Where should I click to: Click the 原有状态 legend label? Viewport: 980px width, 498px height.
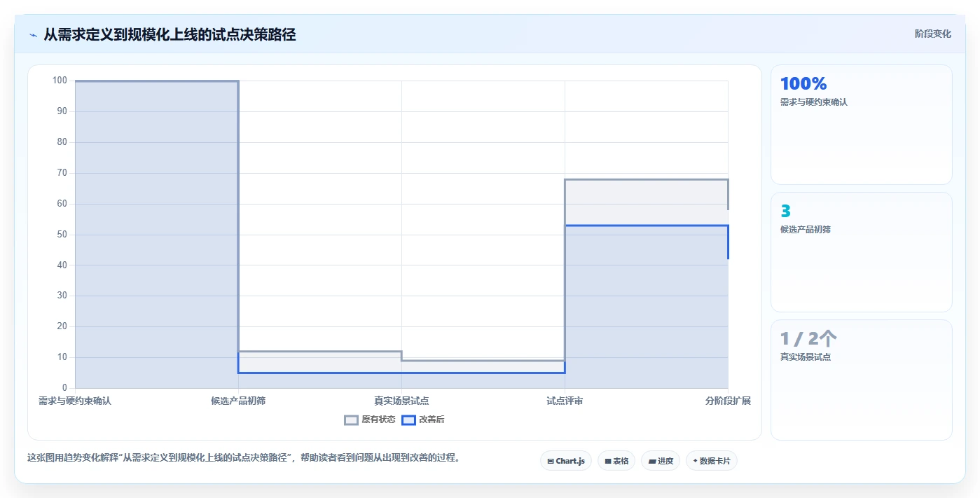pyautogui.click(x=378, y=420)
